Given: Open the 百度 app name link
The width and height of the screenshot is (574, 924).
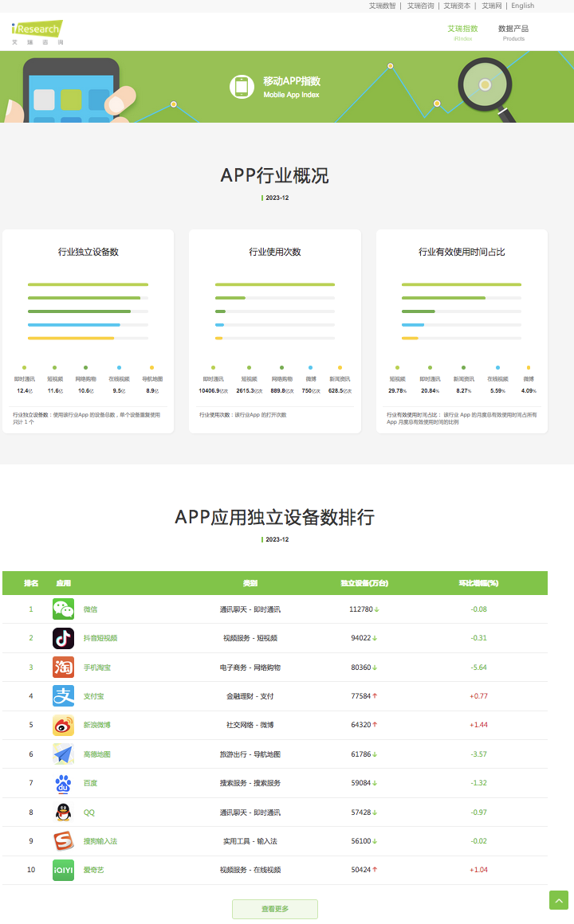Looking at the screenshot, I should (90, 783).
